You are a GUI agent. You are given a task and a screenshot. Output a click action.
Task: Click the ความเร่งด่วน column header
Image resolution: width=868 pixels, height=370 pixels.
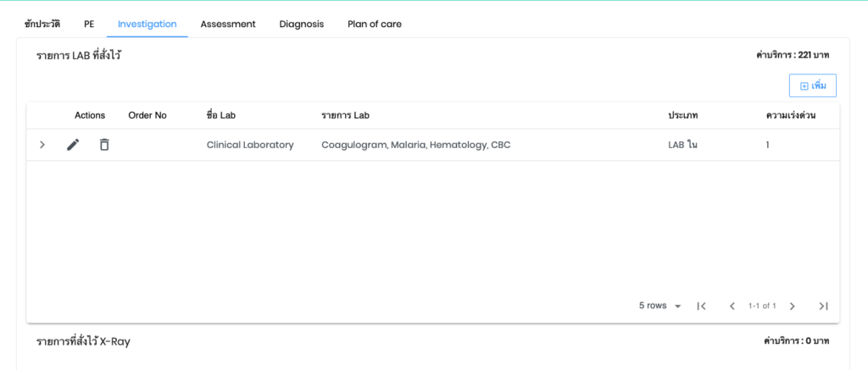790,115
